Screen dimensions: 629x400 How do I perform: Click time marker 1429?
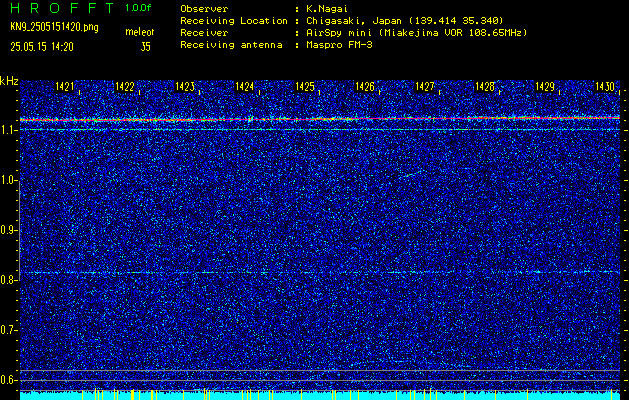[x=545, y=87]
